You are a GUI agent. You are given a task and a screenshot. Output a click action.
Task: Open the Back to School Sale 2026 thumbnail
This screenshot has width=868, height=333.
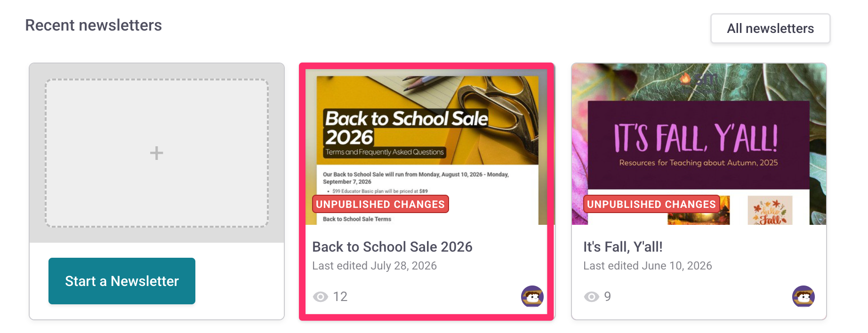pos(426,147)
